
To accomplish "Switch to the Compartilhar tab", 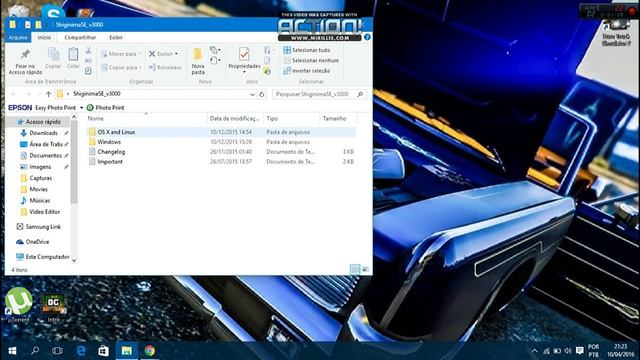I will point(80,37).
